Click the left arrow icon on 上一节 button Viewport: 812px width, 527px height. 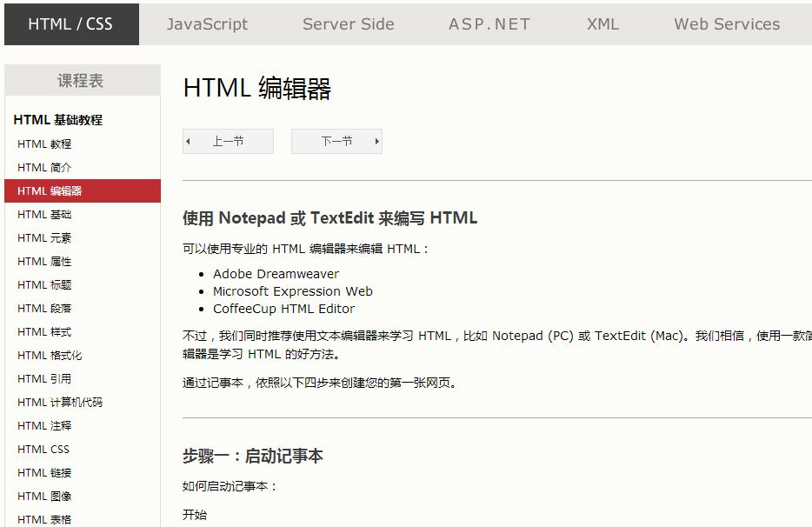point(189,141)
